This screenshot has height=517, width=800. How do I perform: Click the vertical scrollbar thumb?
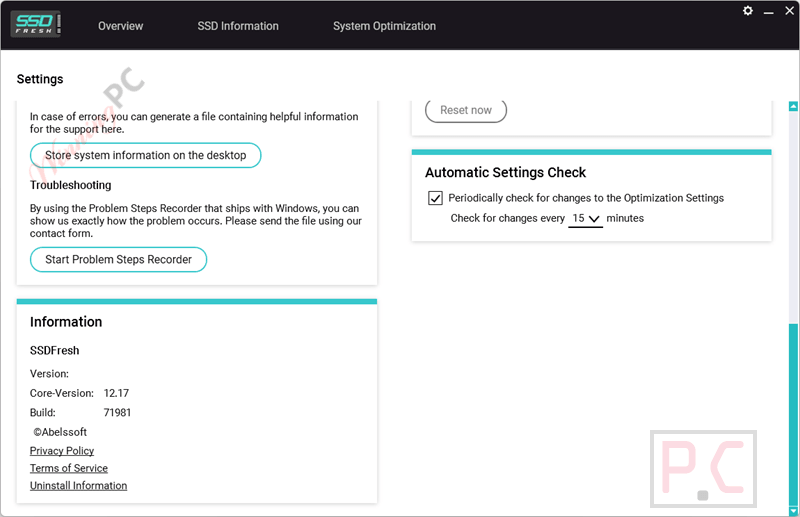coord(793,414)
